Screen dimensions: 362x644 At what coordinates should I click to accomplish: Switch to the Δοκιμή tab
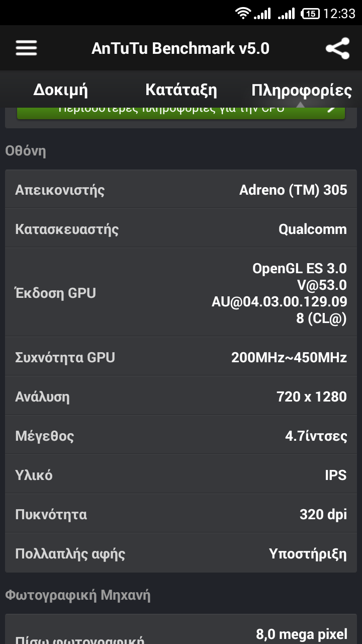coord(60,90)
